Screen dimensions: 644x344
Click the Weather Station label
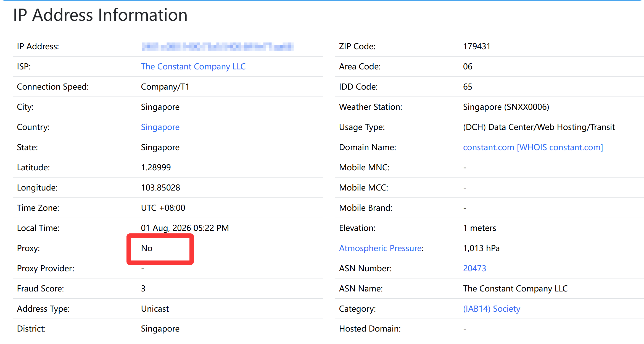click(x=371, y=107)
